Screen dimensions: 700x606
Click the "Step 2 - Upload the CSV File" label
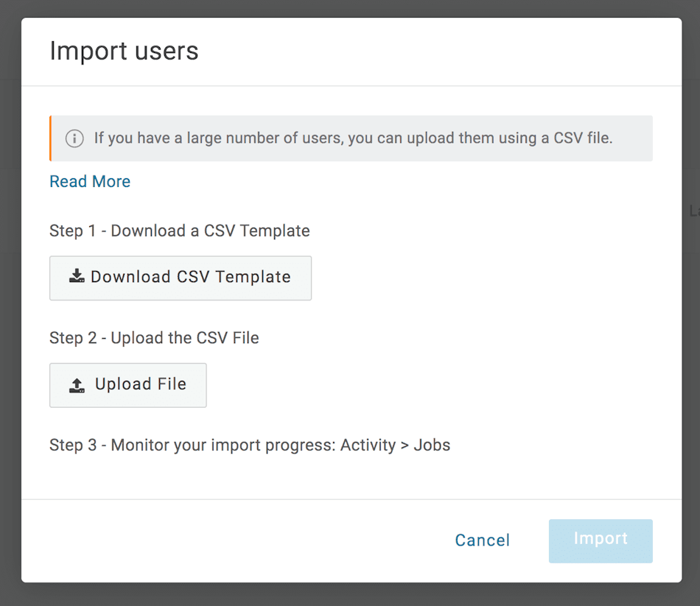pyautogui.click(x=154, y=338)
